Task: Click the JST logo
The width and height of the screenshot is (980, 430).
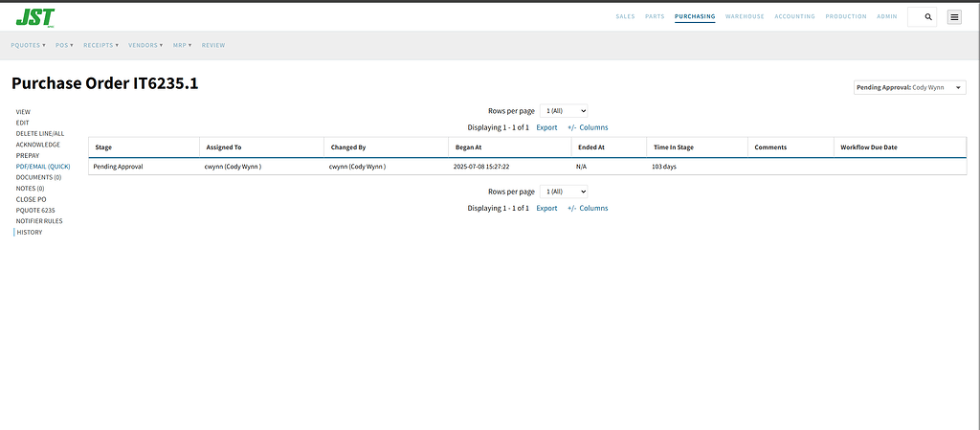Action: pos(35,17)
